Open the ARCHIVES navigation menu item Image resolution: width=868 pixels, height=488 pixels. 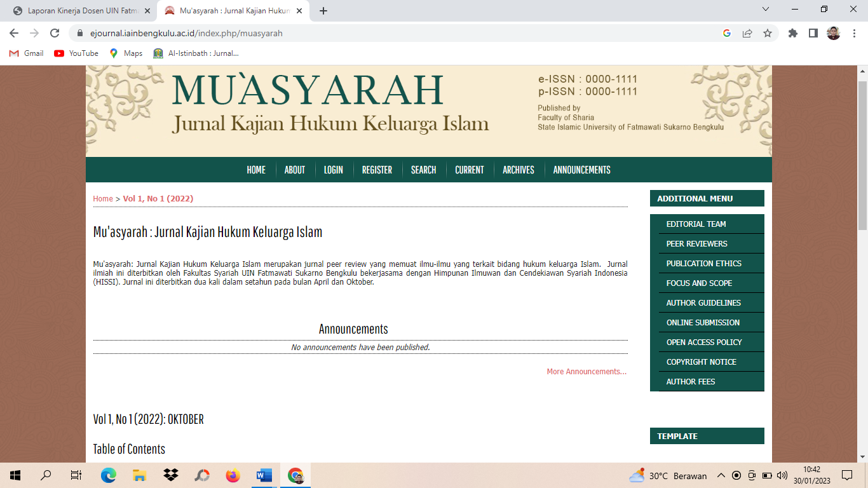(x=518, y=170)
